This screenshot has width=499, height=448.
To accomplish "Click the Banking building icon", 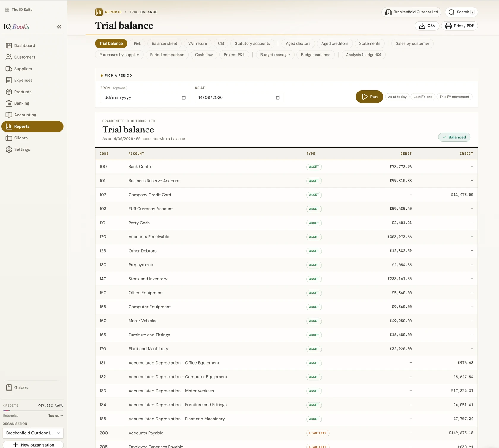I will [x=9, y=103].
